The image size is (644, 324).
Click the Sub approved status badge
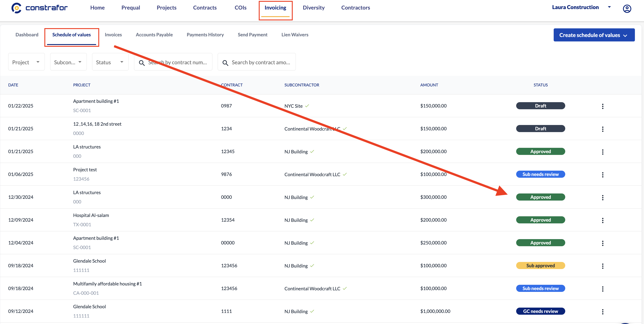(x=541, y=265)
